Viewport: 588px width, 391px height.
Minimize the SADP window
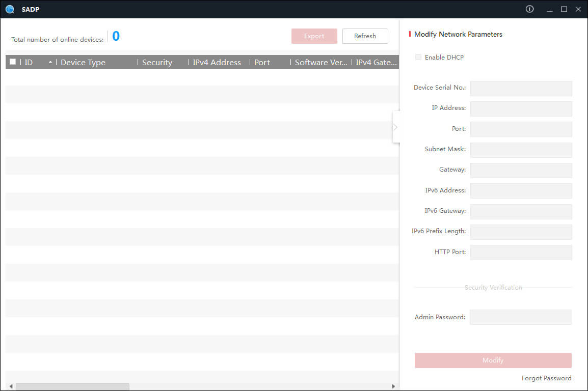[x=550, y=9]
